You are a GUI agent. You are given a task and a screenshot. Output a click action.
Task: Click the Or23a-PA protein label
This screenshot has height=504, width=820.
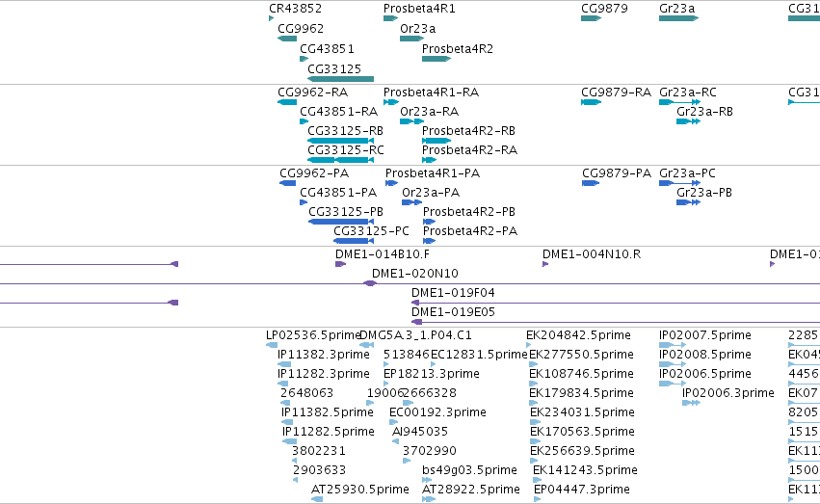click(431, 193)
